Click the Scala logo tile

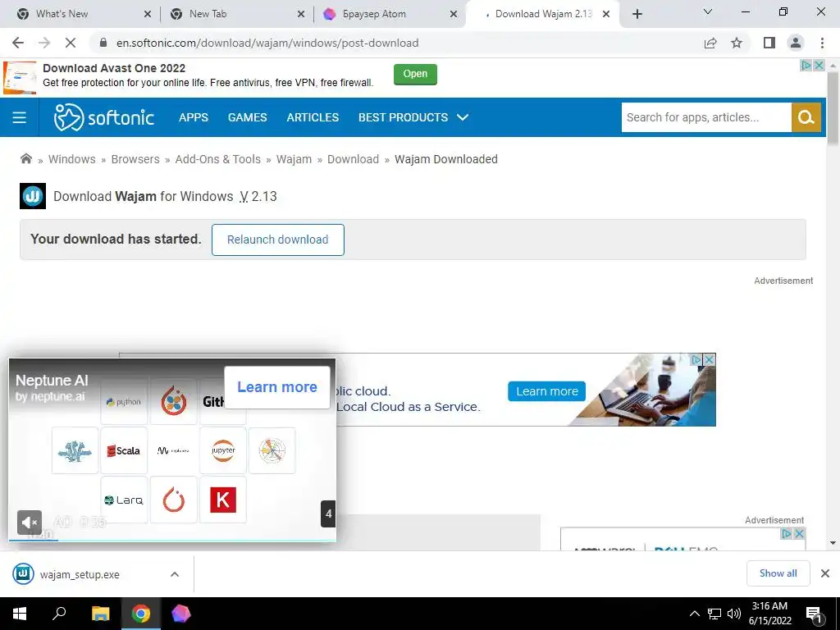pyautogui.click(x=124, y=450)
